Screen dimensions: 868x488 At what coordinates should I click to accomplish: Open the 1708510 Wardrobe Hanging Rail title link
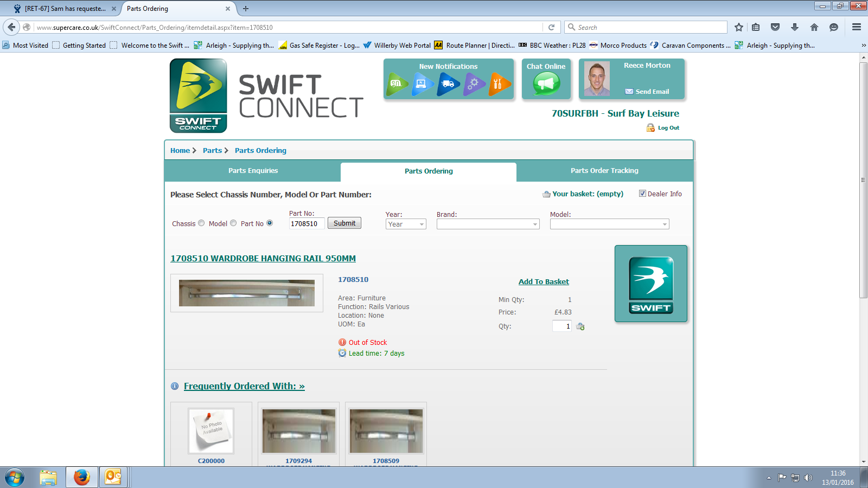click(x=263, y=259)
